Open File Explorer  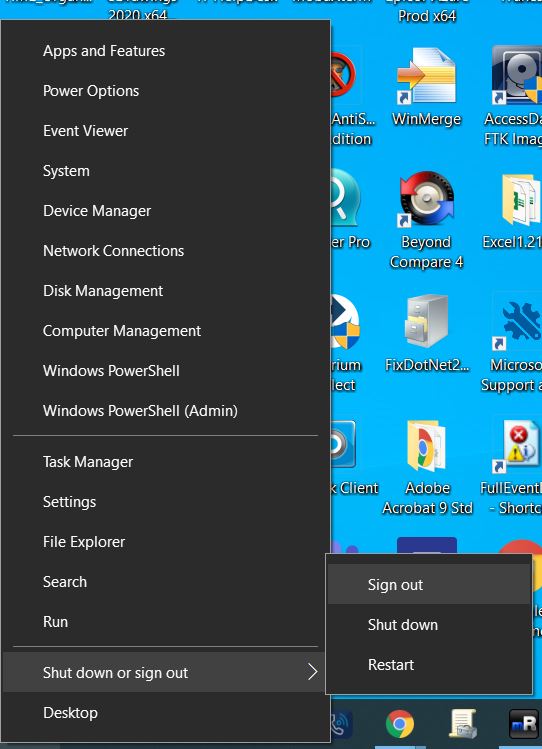pyautogui.click(x=165, y=542)
